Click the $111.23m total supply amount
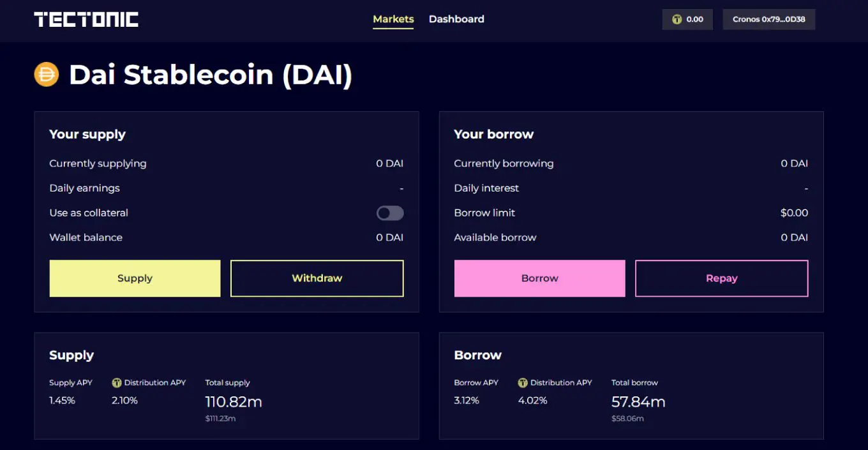This screenshot has height=450, width=868. coord(220,419)
